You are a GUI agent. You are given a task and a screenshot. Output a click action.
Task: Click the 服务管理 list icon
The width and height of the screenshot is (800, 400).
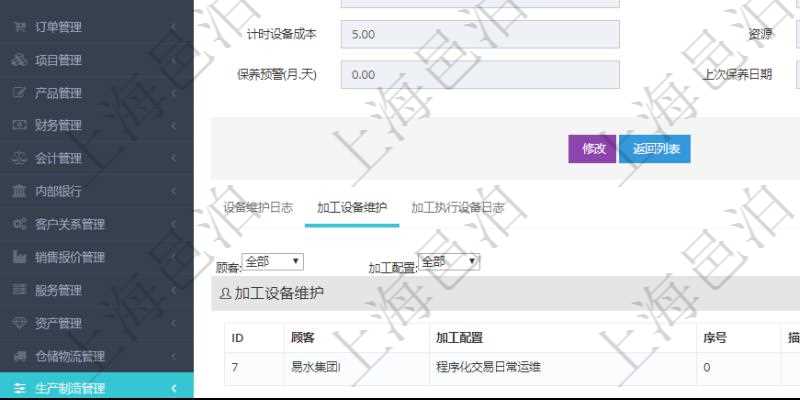pos(19,290)
